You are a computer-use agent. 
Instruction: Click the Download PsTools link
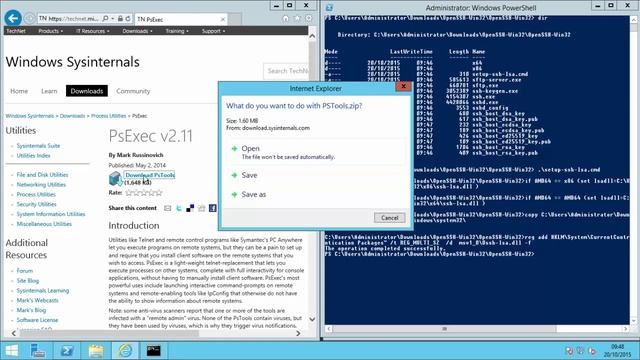coord(150,175)
